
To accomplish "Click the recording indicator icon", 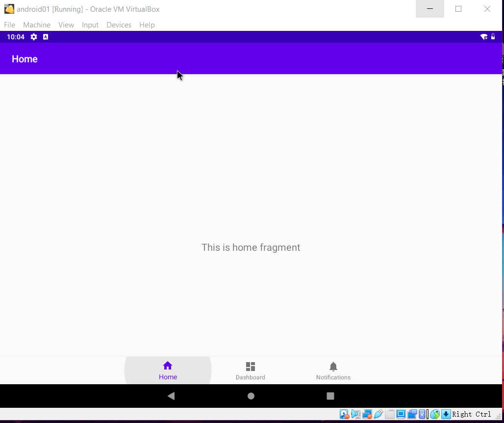I will [412, 414].
